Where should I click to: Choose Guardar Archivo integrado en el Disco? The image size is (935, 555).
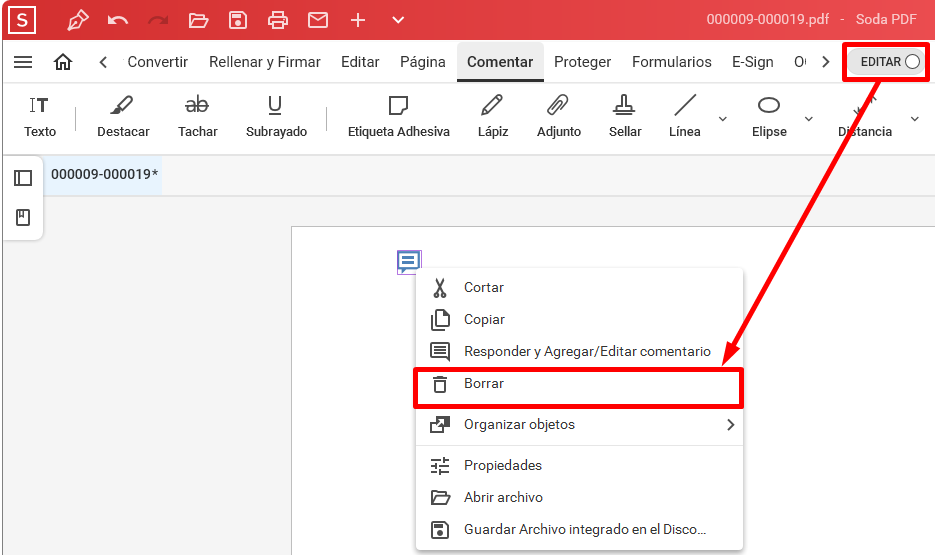click(579, 529)
